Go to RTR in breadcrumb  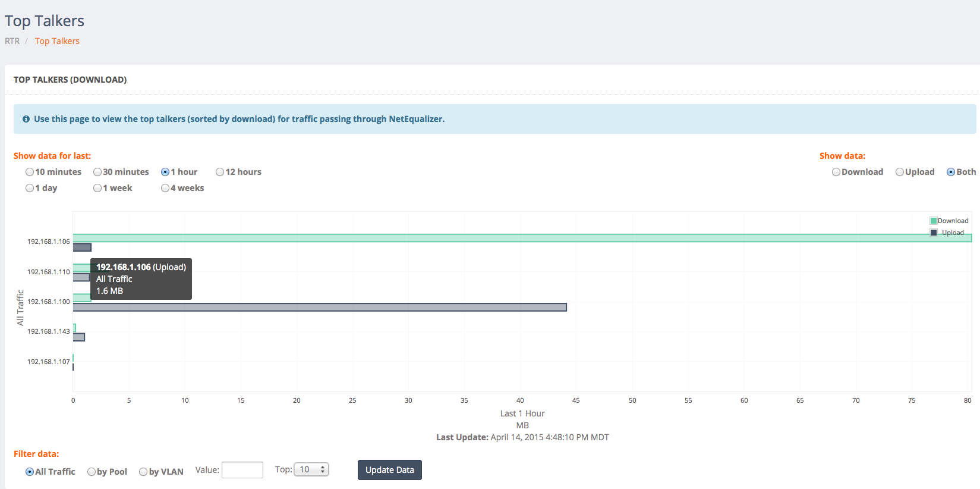point(12,41)
